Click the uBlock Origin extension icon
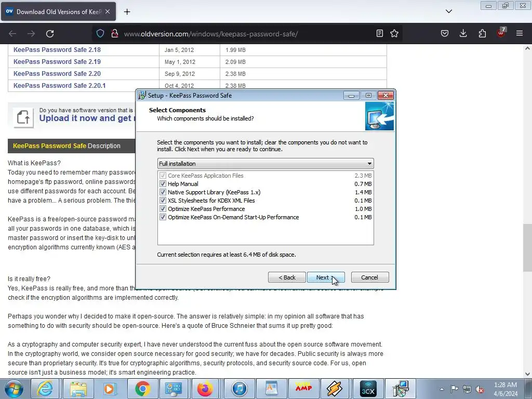The image size is (532, 399). (501, 33)
